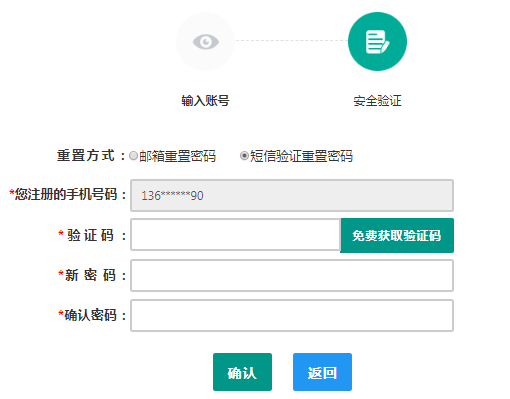This screenshot has height=399, width=510.
Task: Choose the 邮箱重置密码 radio button
Action: tap(133, 156)
